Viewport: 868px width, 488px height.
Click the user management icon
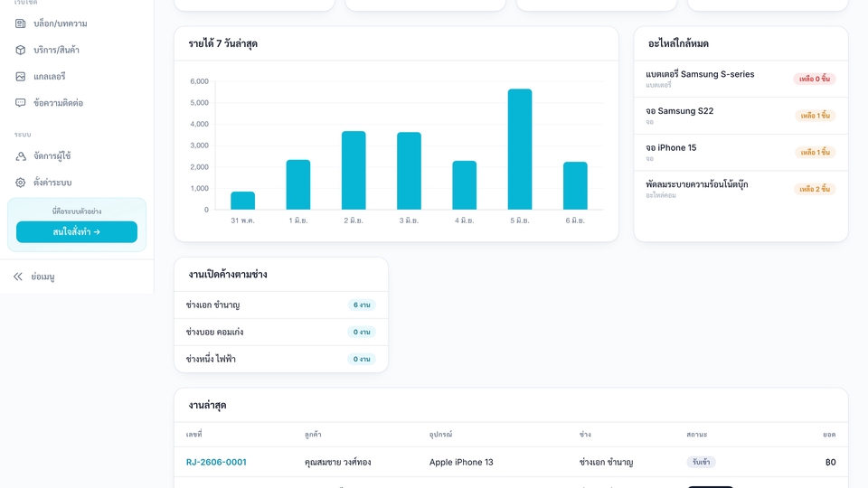tap(21, 156)
